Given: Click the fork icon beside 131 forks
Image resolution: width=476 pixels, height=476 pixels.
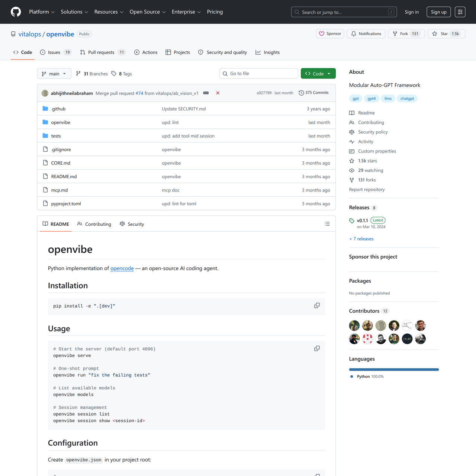Looking at the screenshot, I should coord(352,180).
